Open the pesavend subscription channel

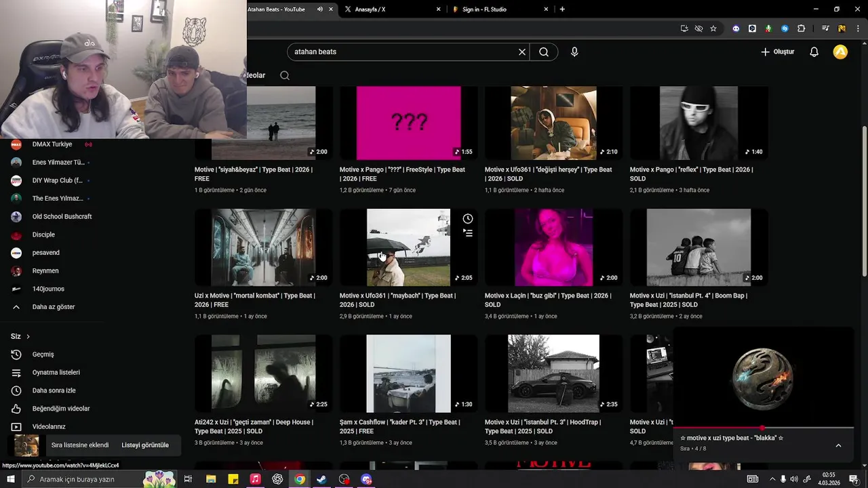point(46,253)
